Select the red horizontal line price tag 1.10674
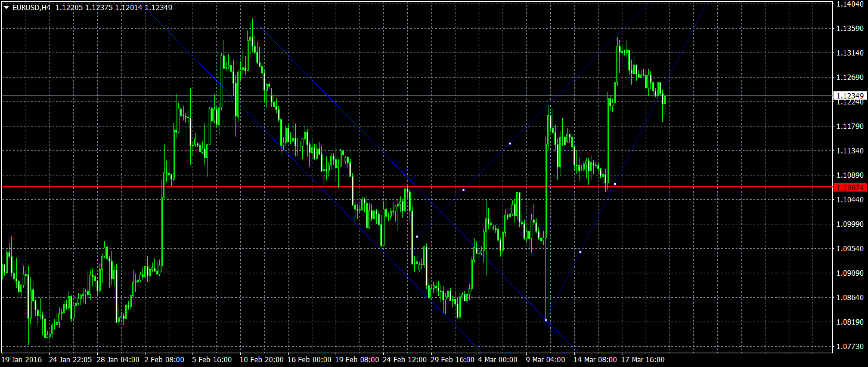 850,187
